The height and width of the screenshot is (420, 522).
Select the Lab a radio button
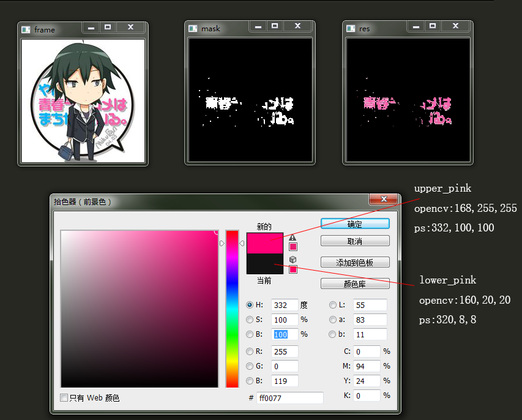pyautogui.click(x=332, y=320)
